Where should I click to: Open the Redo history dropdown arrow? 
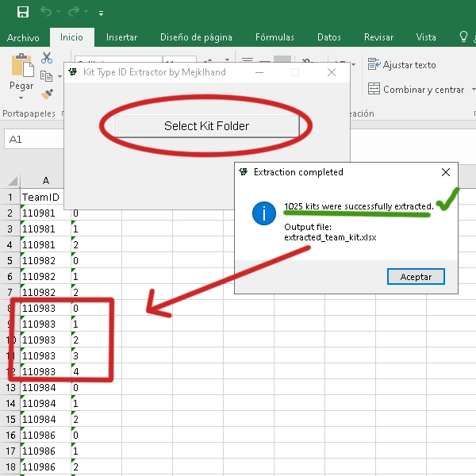[x=86, y=12]
